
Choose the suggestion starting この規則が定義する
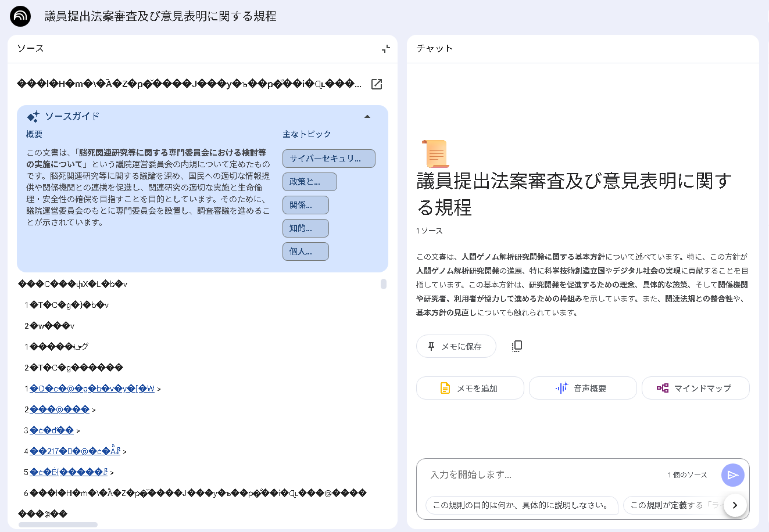(x=673, y=505)
